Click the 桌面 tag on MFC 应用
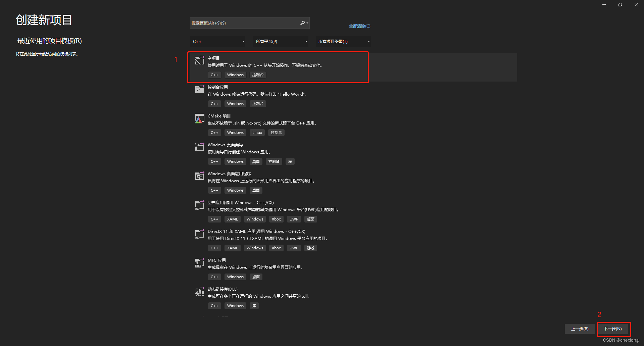 pyautogui.click(x=256, y=277)
